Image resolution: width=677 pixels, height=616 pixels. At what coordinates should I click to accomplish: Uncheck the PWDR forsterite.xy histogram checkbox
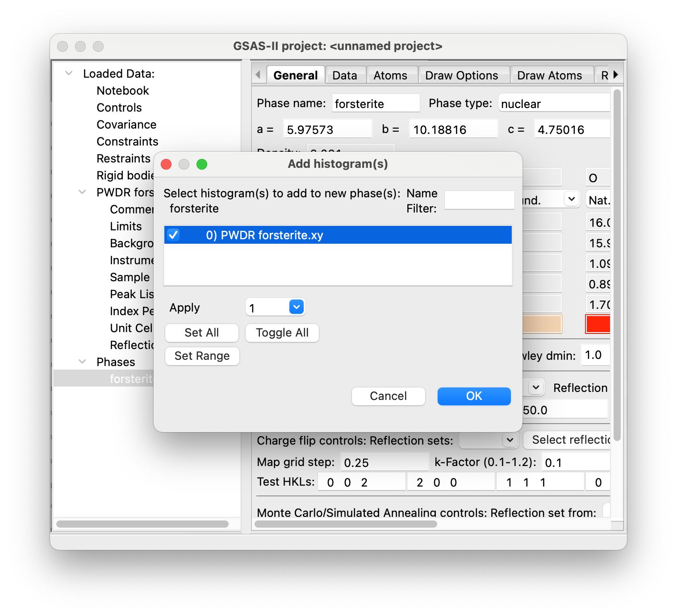click(x=173, y=235)
